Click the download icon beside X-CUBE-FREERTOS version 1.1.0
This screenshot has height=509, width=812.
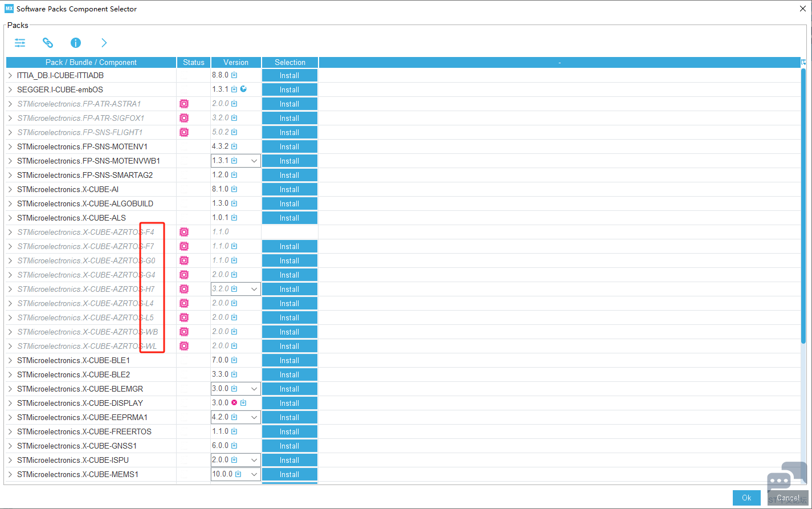pos(234,431)
